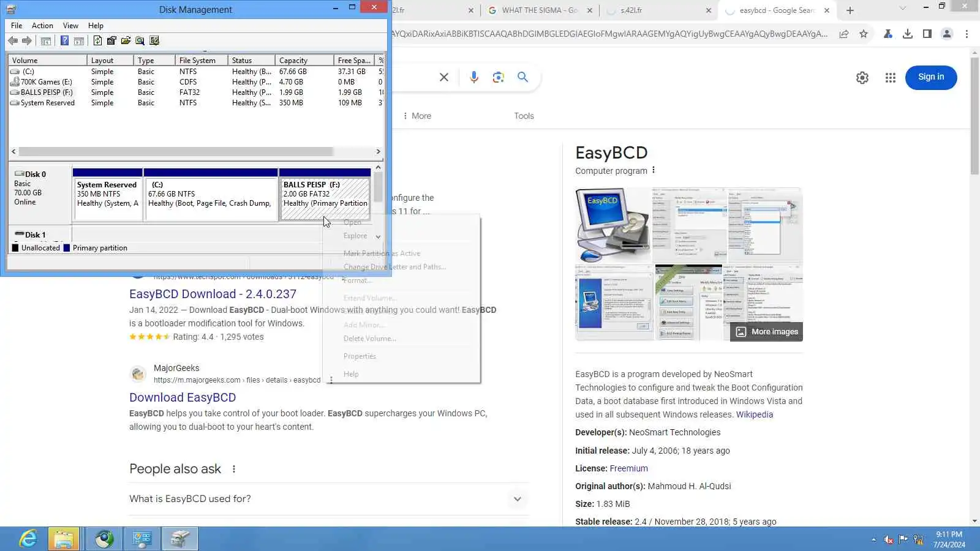
Task: Bookmark this page with the star icon
Action: 864,34
